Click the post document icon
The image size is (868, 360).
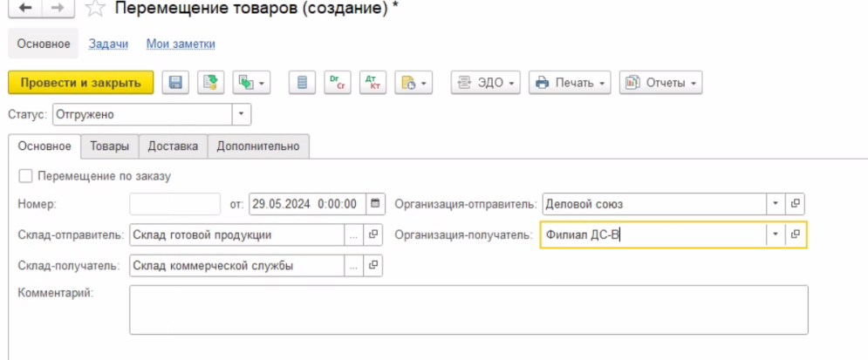(x=209, y=83)
